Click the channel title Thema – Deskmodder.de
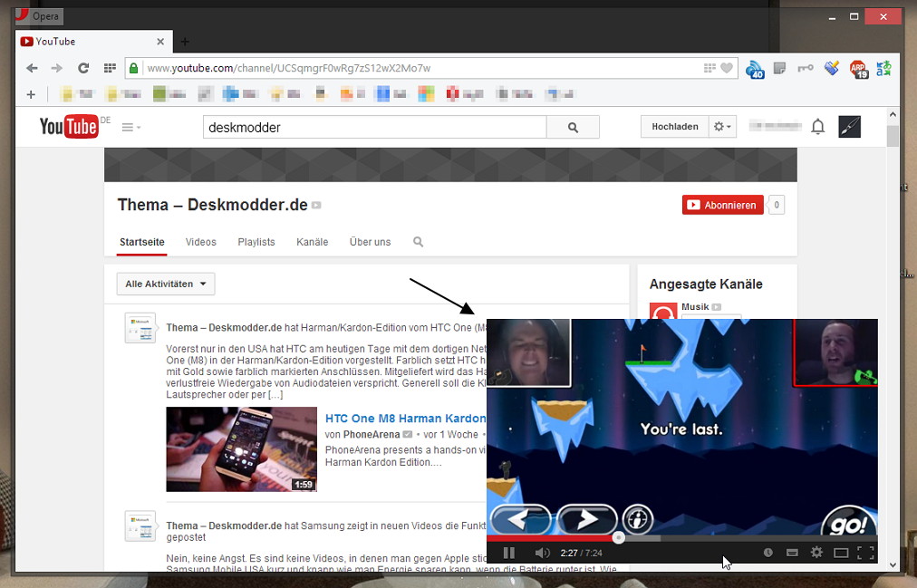Viewport: 917px width, 588px height. pyautogui.click(x=212, y=205)
